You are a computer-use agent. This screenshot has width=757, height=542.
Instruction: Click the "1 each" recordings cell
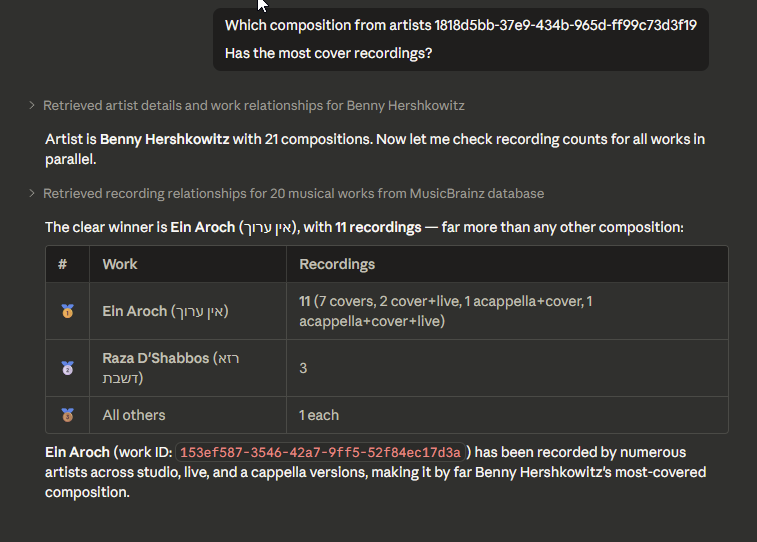click(x=319, y=414)
